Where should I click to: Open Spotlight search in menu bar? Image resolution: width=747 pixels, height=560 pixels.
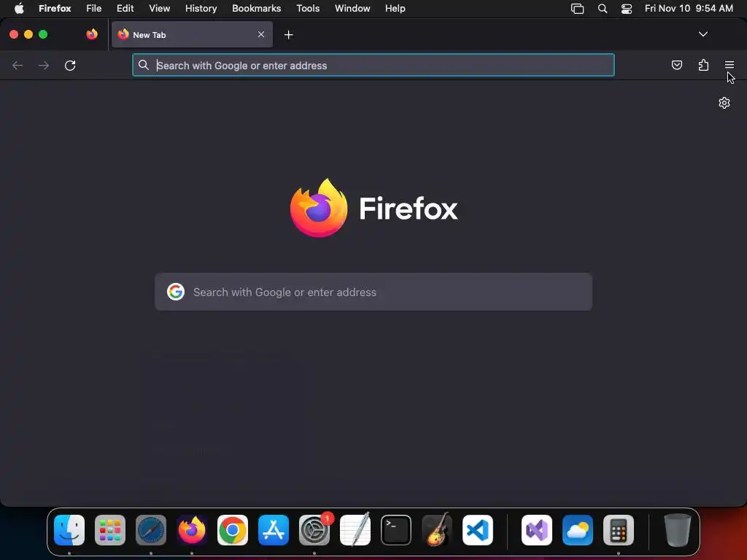coord(602,9)
